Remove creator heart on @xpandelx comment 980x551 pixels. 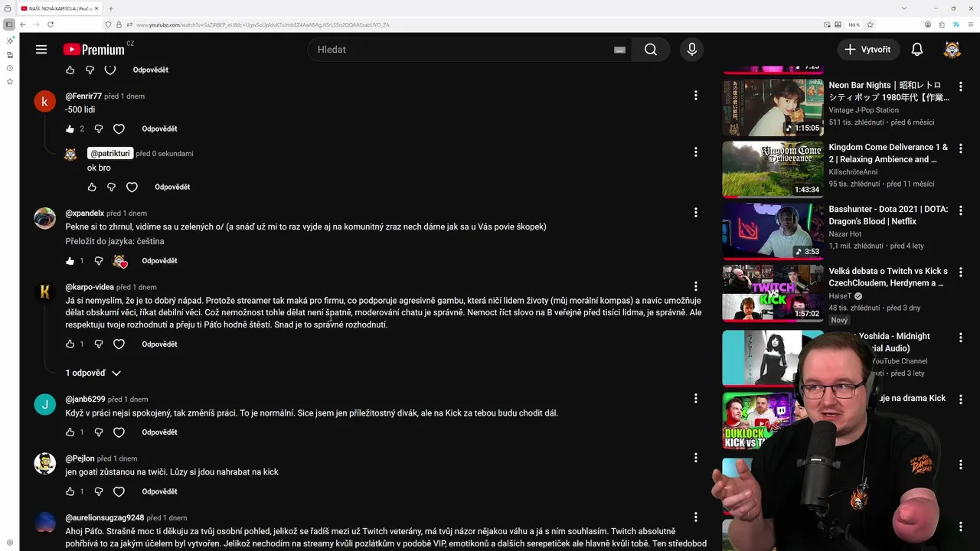(119, 261)
